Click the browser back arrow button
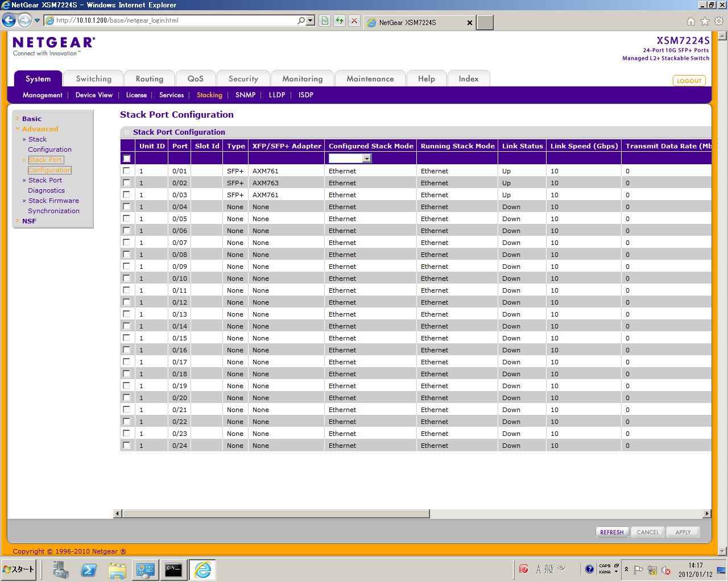Viewport: 728px width, 582px height. 9,20
